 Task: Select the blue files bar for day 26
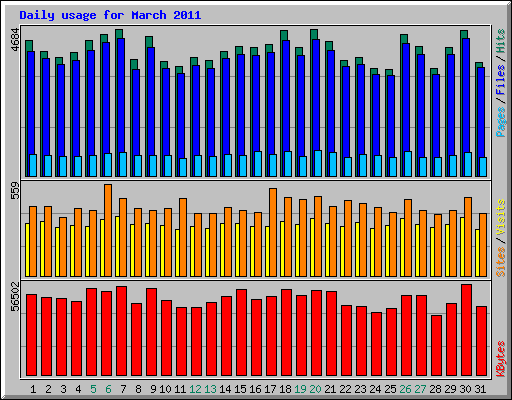tap(406, 97)
